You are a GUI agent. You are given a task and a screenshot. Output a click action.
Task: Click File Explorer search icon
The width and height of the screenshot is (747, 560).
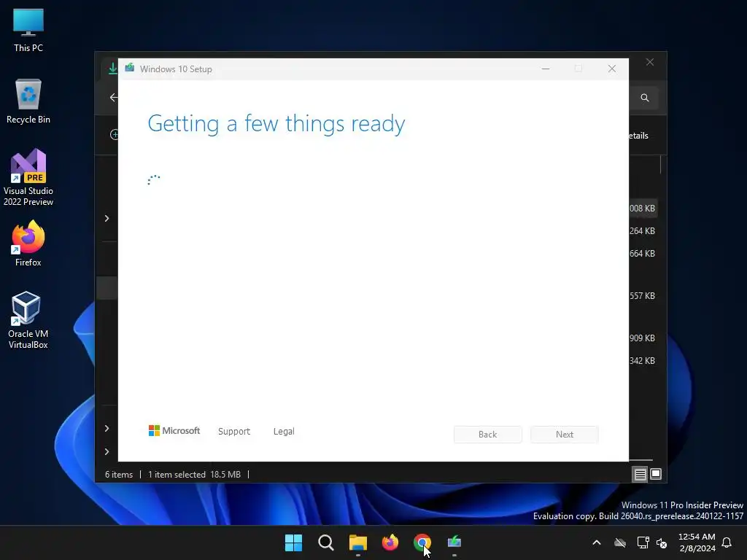[645, 98]
